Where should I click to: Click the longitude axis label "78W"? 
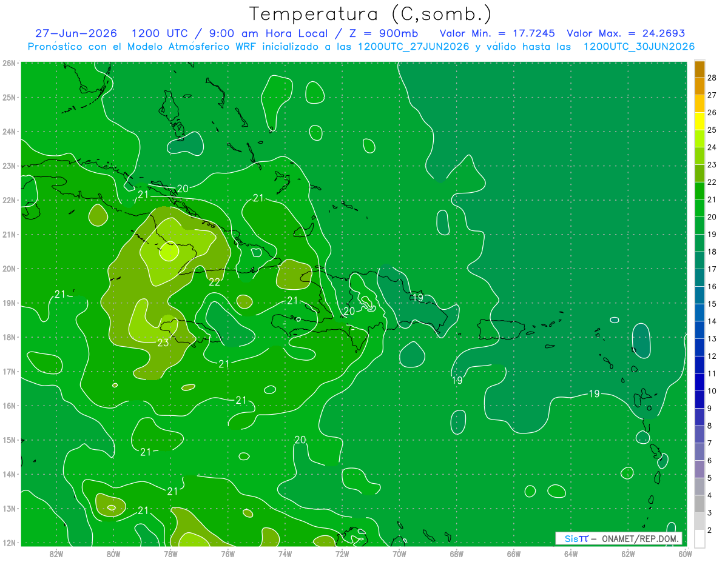pos(170,553)
